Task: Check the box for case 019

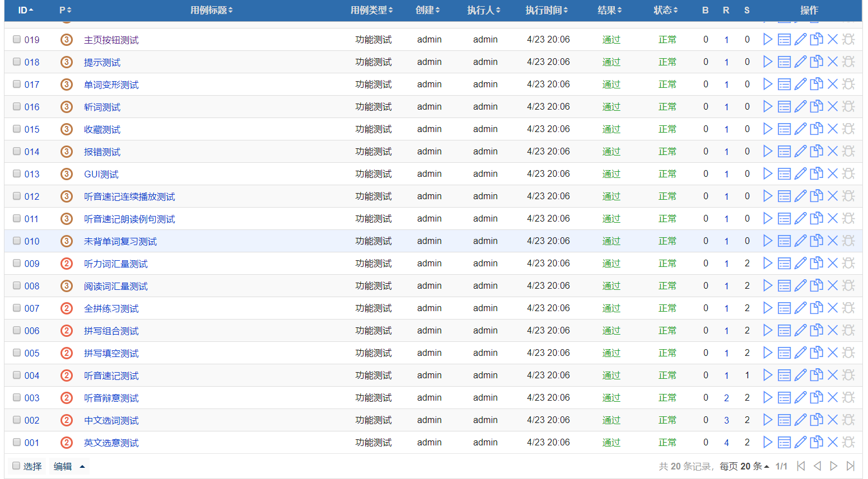Action: [x=17, y=39]
